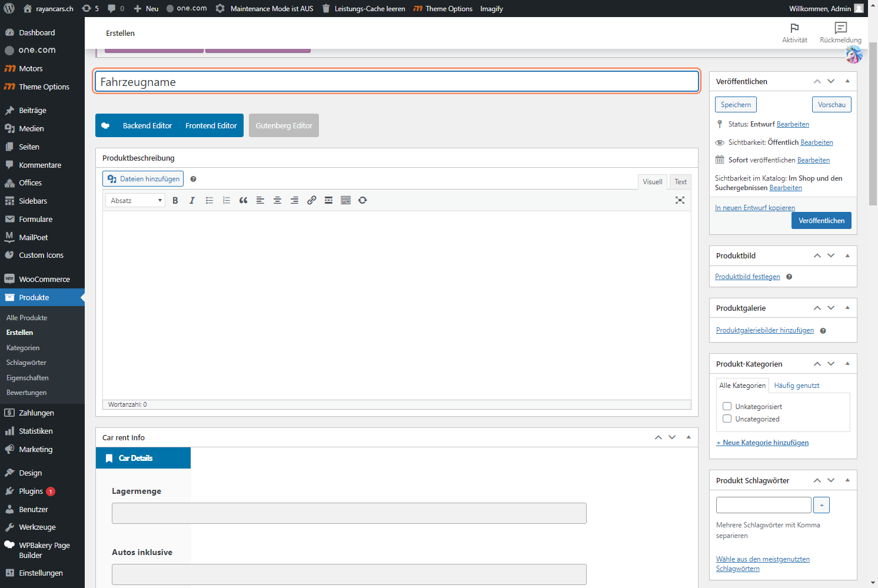Move Produkt Schlagwörter panel down
This screenshot has height=588, width=878.
point(831,480)
